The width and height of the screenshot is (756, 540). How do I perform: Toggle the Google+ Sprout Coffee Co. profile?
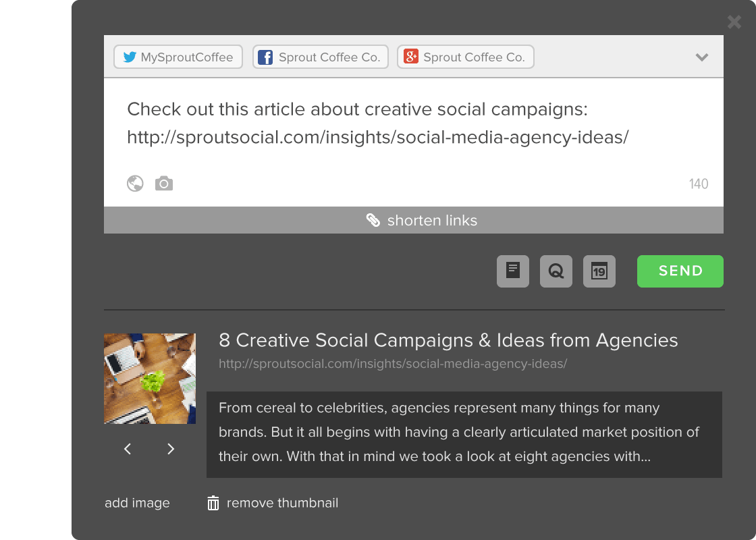[466, 57]
